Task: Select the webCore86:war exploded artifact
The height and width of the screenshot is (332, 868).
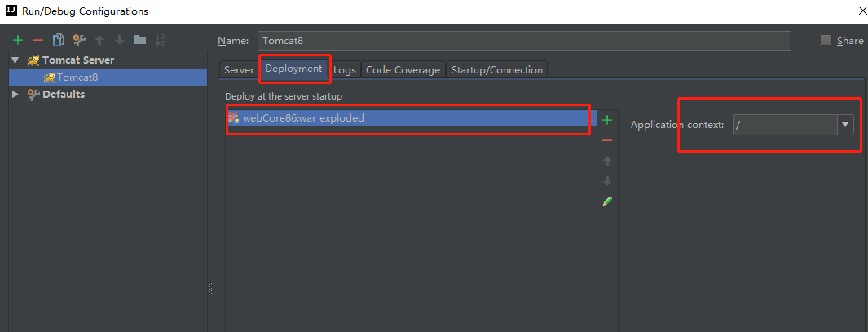Action: (x=303, y=118)
